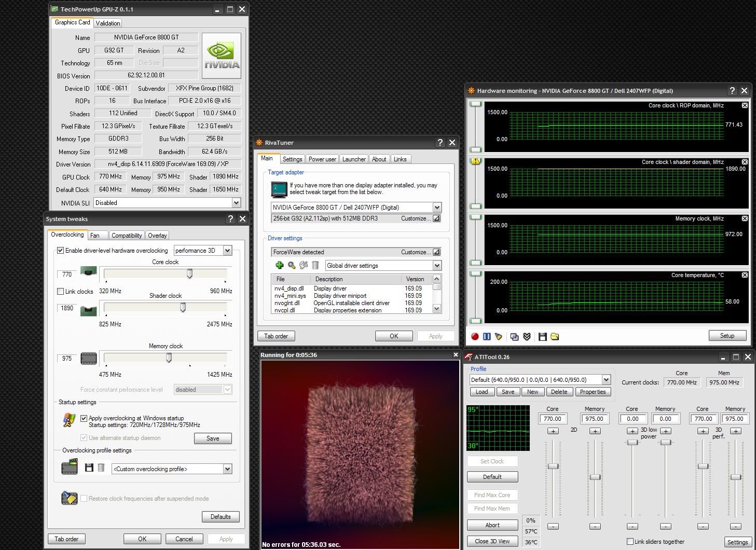Click the floppy disk icon in Hardware monitoring
The width and height of the screenshot is (756, 550).
point(542,337)
